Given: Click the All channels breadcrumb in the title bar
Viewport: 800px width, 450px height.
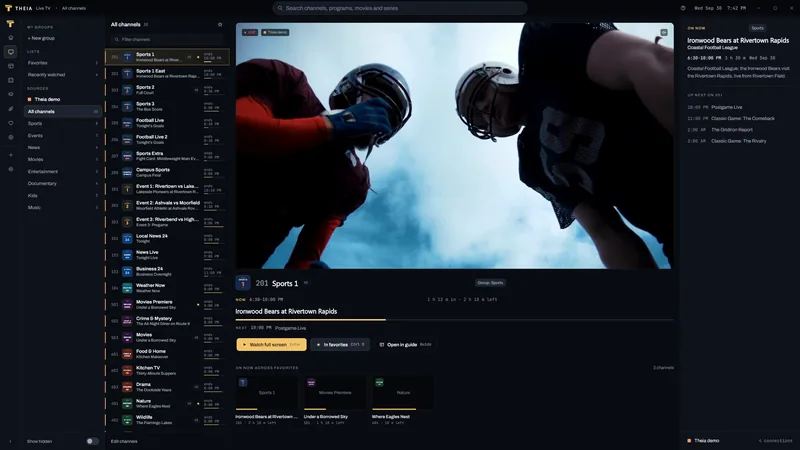Looking at the screenshot, I should point(74,8).
